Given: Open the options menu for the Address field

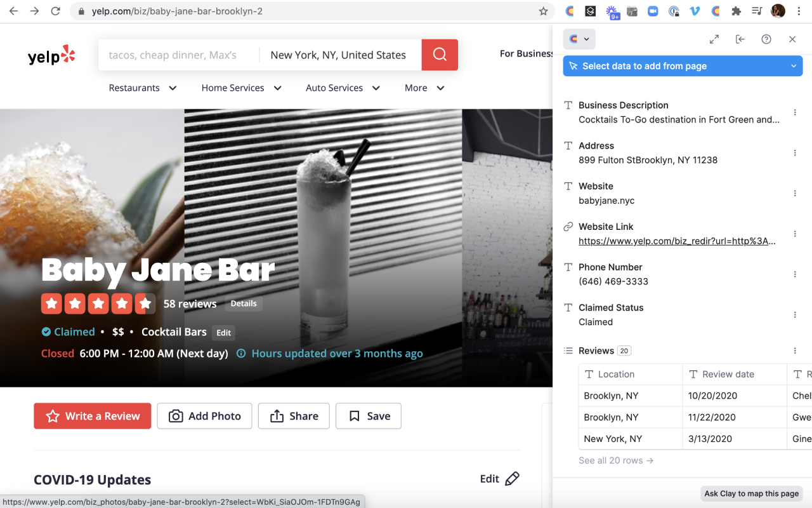Looking at the screenshot, I should 795,153.
